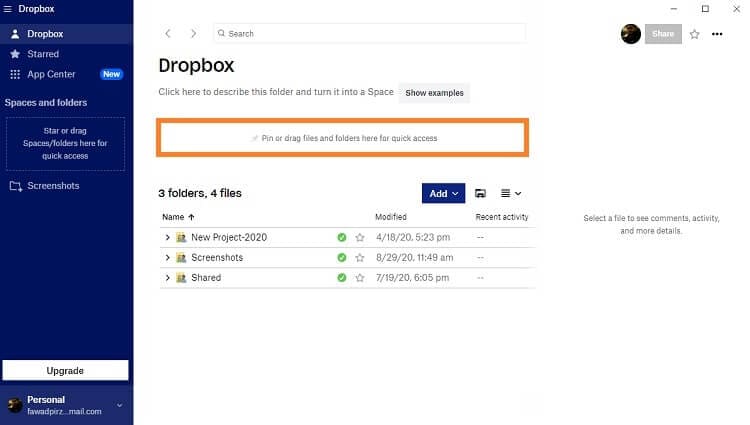The image size is (750, 425).
Task: Open the Add dropdown button
Action: click(x=443, y=193)
